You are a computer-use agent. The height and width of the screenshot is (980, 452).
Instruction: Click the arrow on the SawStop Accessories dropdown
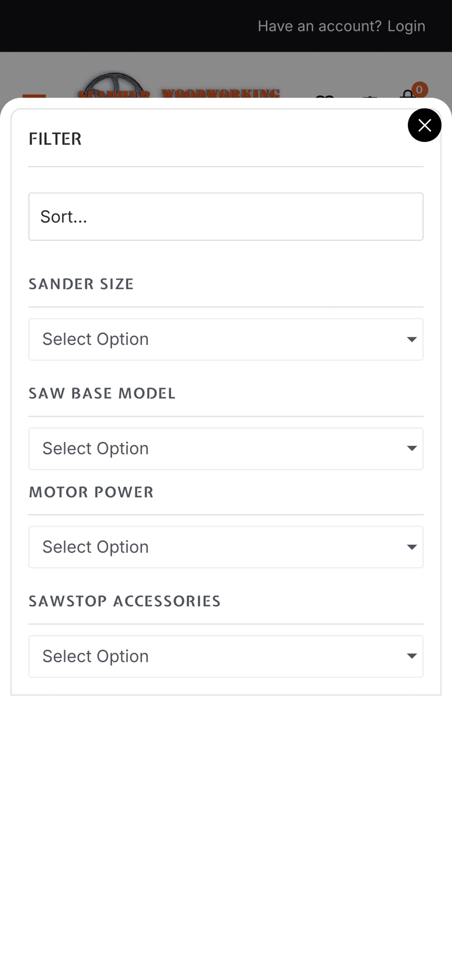(x=411, y=656)
